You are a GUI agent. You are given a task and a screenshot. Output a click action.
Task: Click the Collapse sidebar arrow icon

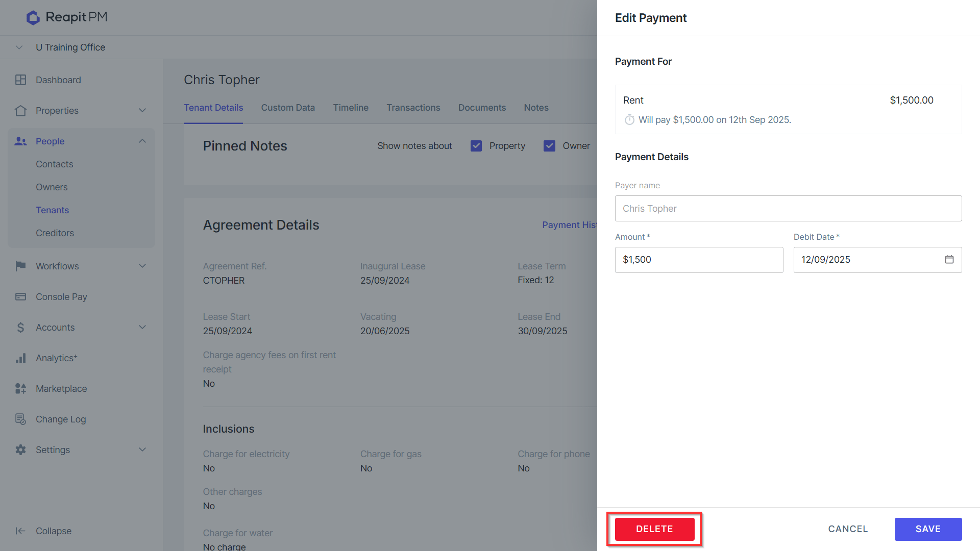point(21,531)
